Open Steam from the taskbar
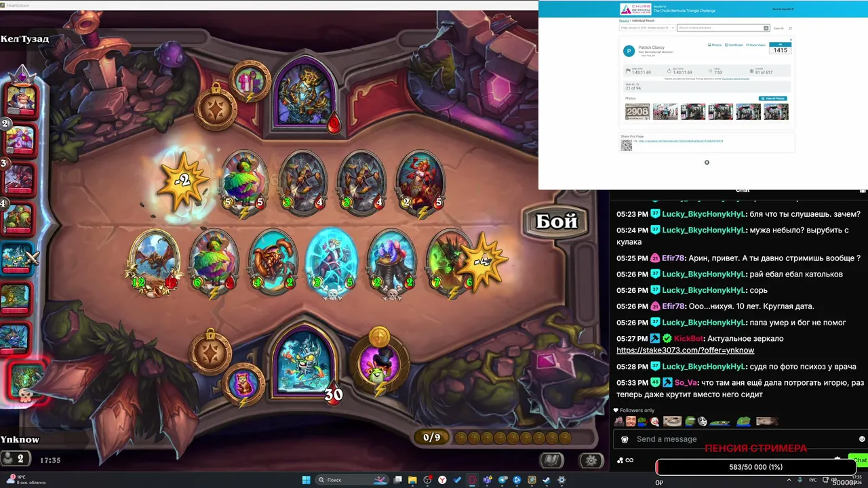The image size is (868, 488). point(546,480)
